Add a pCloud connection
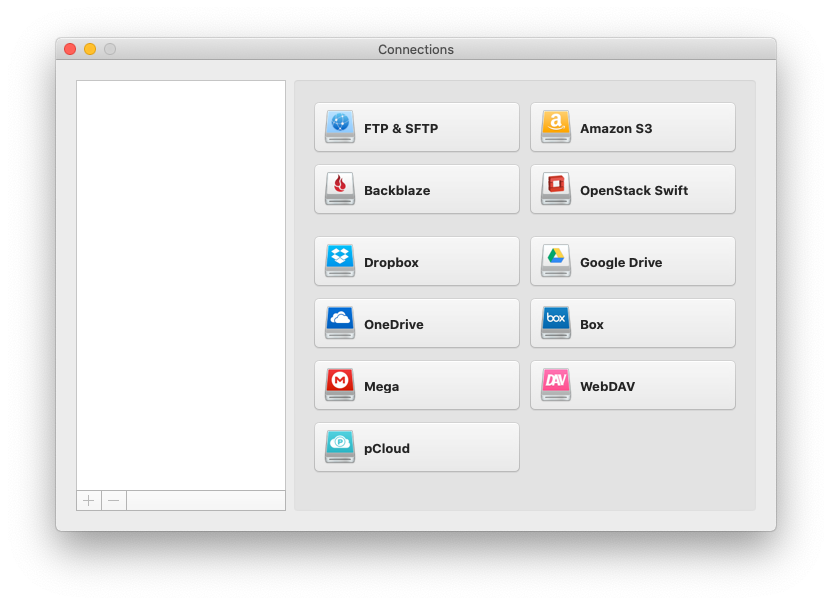The height and width of the screenshot is (605, 832). pyautogui.click(x=417, y=447)
